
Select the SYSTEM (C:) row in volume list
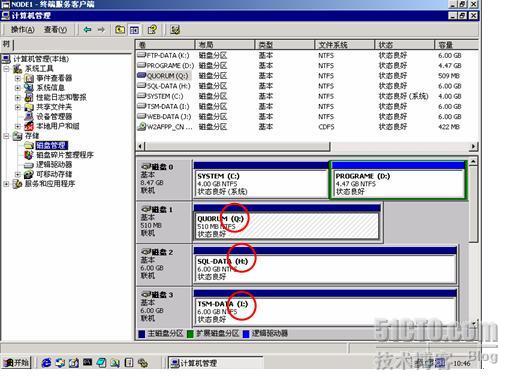pyautogui.click(x=307, y=96)
